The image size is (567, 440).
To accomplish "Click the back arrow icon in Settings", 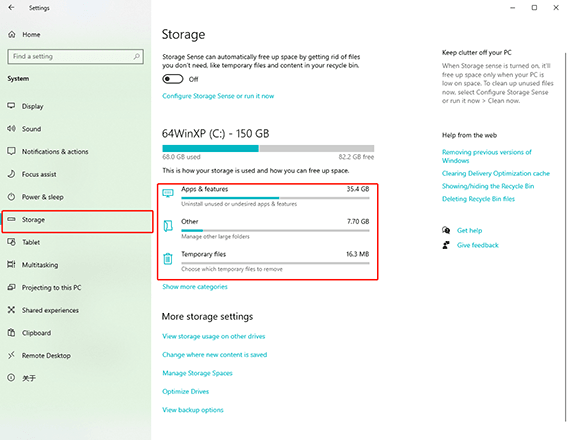I will pyautogui.click(x=12, y=8).
